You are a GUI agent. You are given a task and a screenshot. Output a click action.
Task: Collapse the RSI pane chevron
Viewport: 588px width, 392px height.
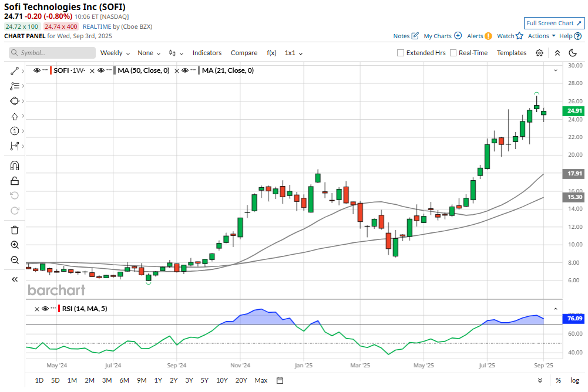point(556,309)
